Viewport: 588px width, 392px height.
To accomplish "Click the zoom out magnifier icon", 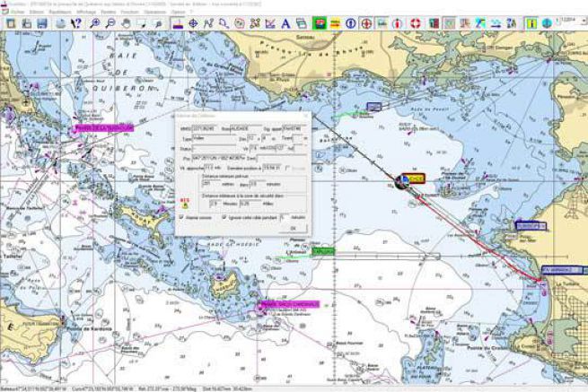I will pos(110,23).
